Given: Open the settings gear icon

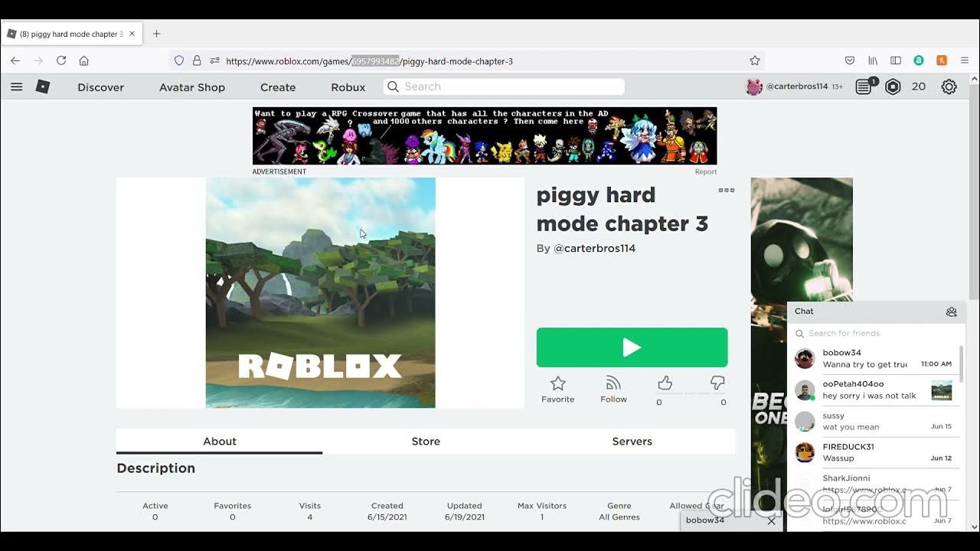Looking at the screenshot, I should click(x=949, y=86).
